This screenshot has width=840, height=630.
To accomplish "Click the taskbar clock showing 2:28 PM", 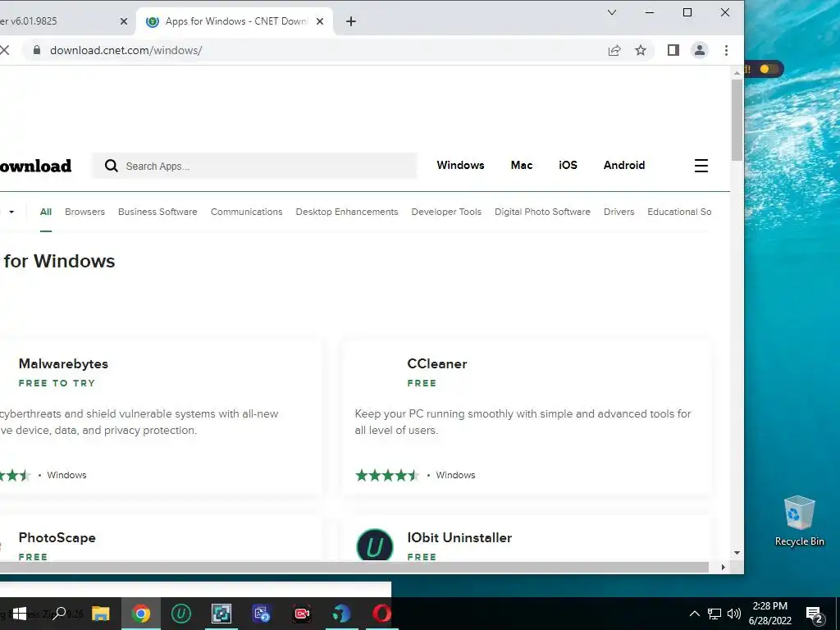I will click(x=769, y=614).
